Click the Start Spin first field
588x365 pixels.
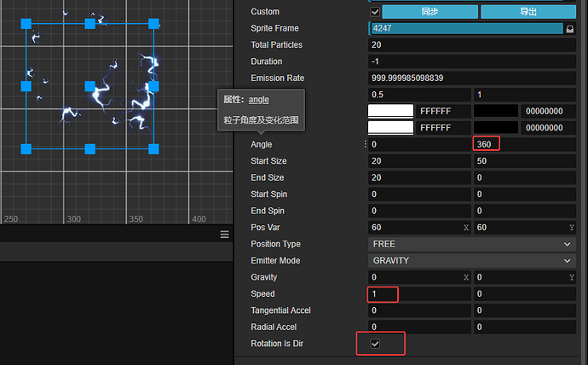point(419,194)
